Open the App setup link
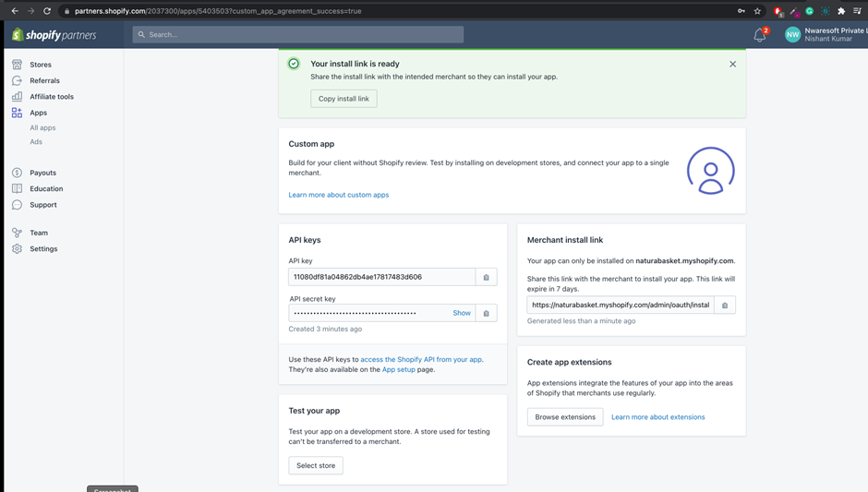The image size is (868, 492). 399,369
